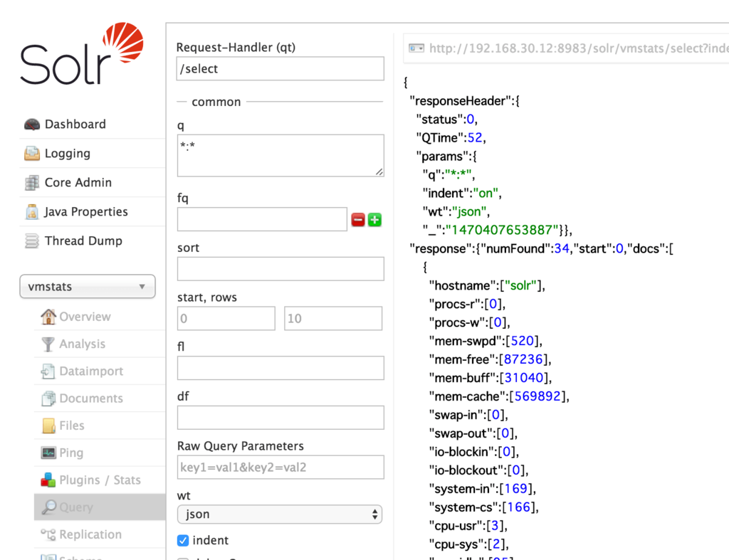Click the "cpu-usr":[3] line

[468, 526]
